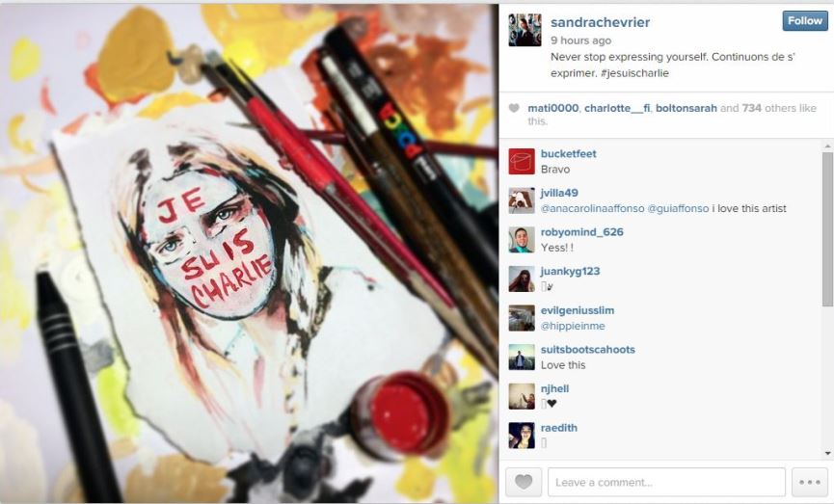
Task: Open the three-dots more options button
Action: click(x=810, y=482)
